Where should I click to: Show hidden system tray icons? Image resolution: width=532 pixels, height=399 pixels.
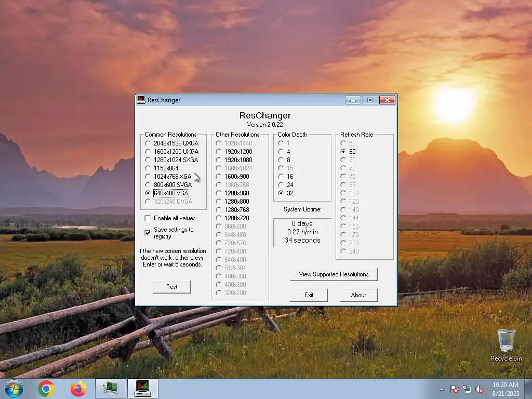click(442, 389)
